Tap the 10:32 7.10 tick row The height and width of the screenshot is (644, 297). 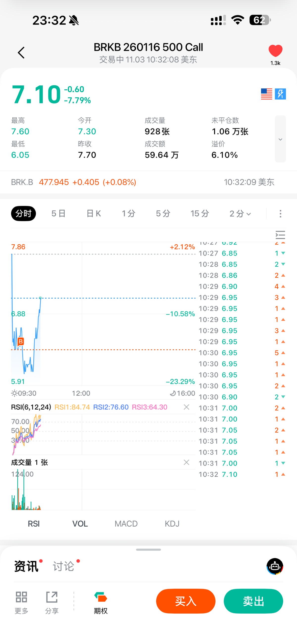[242, 474]
